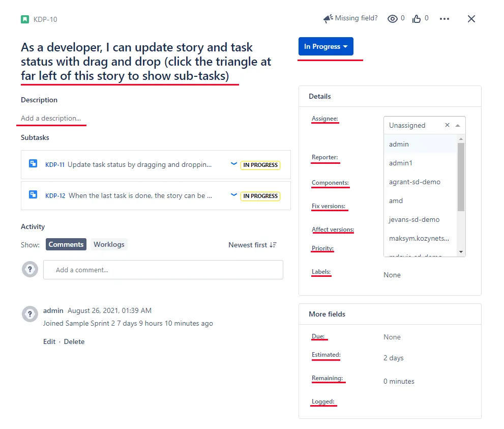Pick maksym.kozynets... in assignee list
This screenshot has width=504, height=429.
tap(421, 238)
